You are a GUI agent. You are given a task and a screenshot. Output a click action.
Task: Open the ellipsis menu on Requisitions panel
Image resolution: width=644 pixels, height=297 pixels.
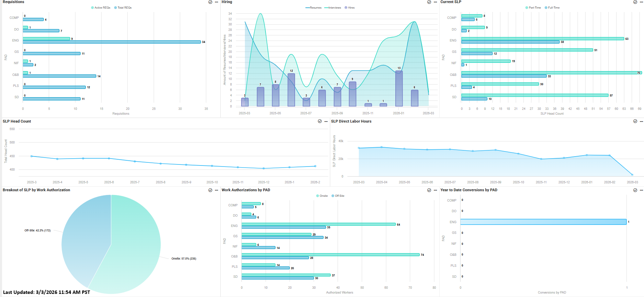click(216, 2)
